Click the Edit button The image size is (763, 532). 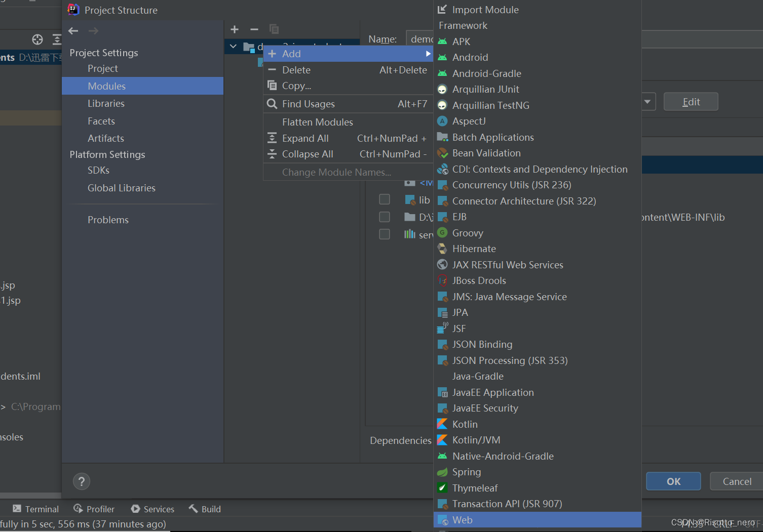click(691, 102)
